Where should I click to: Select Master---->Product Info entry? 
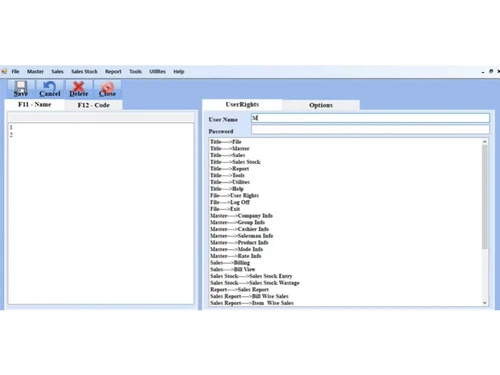pos(239,242)
